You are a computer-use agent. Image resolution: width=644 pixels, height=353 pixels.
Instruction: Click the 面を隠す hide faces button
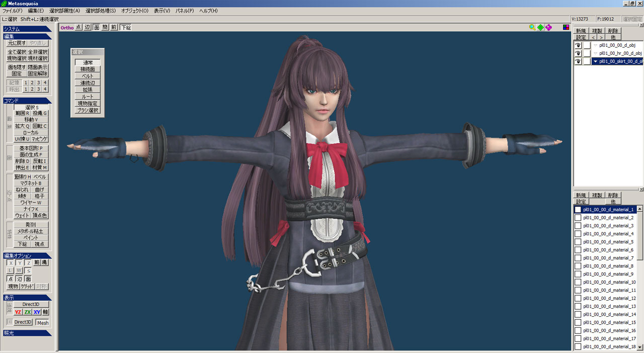click(17, 67)
